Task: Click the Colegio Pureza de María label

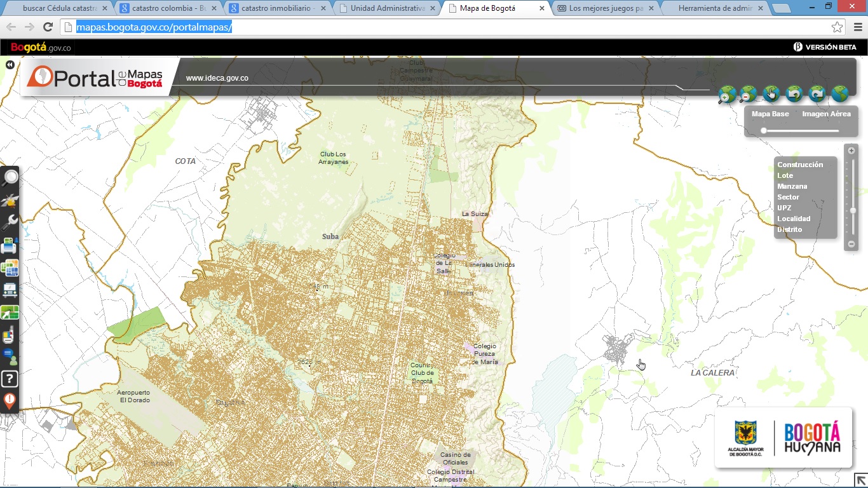Action: coord(485,354)
